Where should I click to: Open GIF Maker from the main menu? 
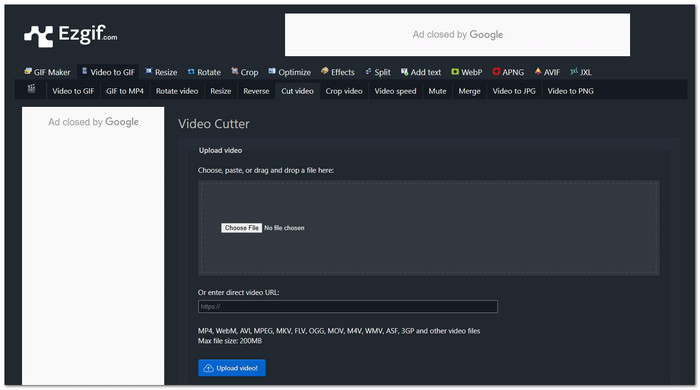pos(47,72)
